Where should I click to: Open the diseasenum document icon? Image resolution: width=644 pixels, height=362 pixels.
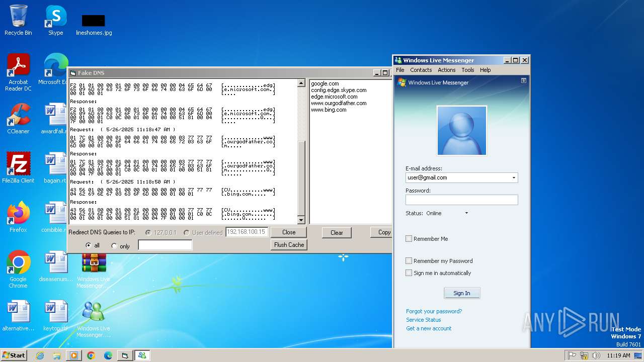(56, 266)
